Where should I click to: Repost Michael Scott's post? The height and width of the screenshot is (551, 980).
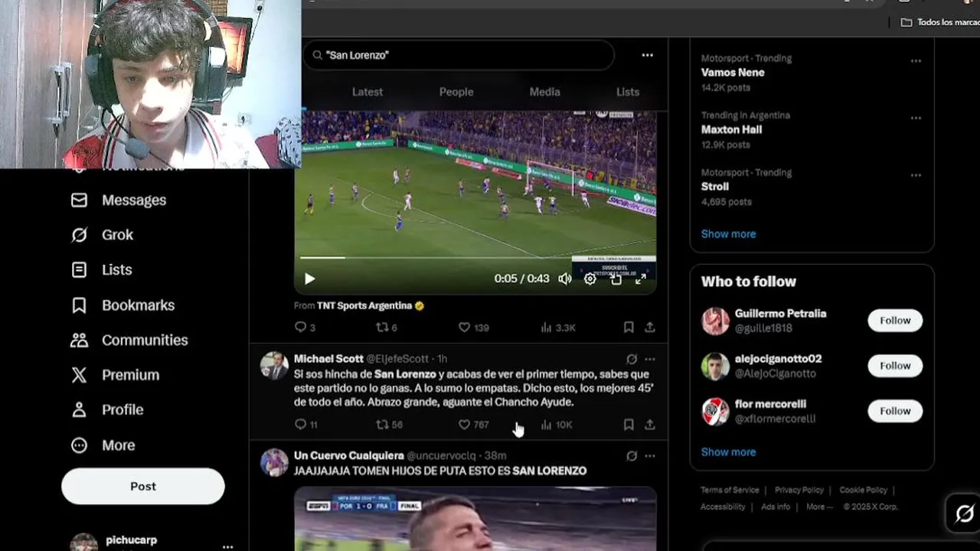(389, 425)
